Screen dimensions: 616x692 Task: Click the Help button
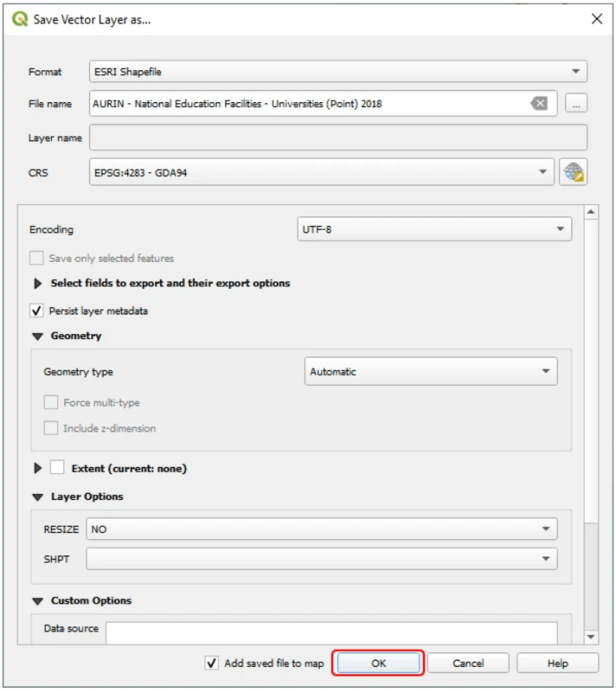(557, 663)
